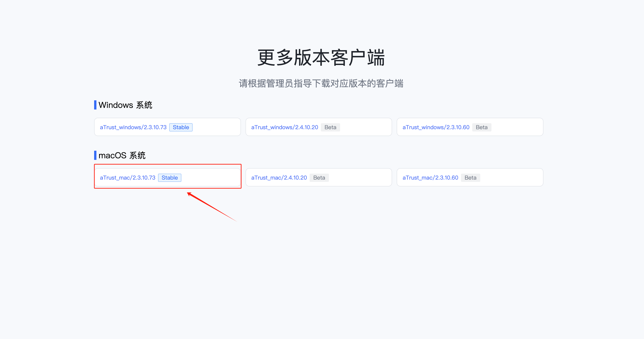
Task: Click blue bar marker beside macOS 系统
Action: pyautogui.click(x=95, y=156)
